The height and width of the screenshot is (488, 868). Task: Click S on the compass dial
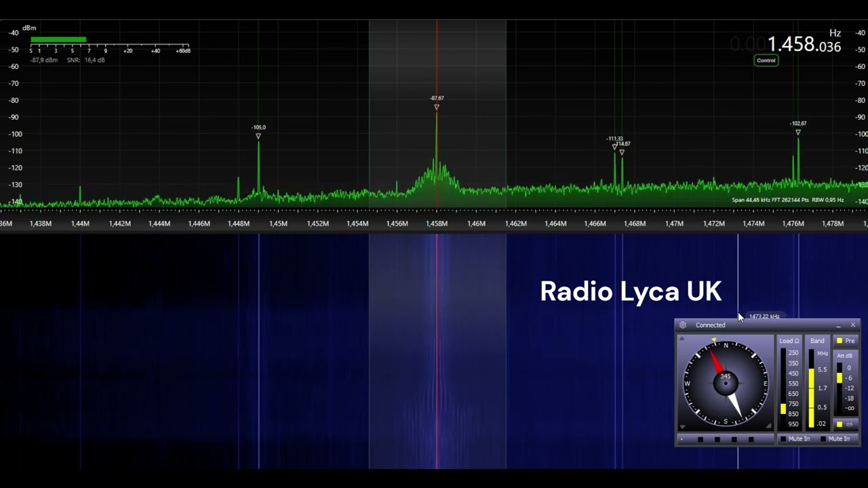click(726, 421)
